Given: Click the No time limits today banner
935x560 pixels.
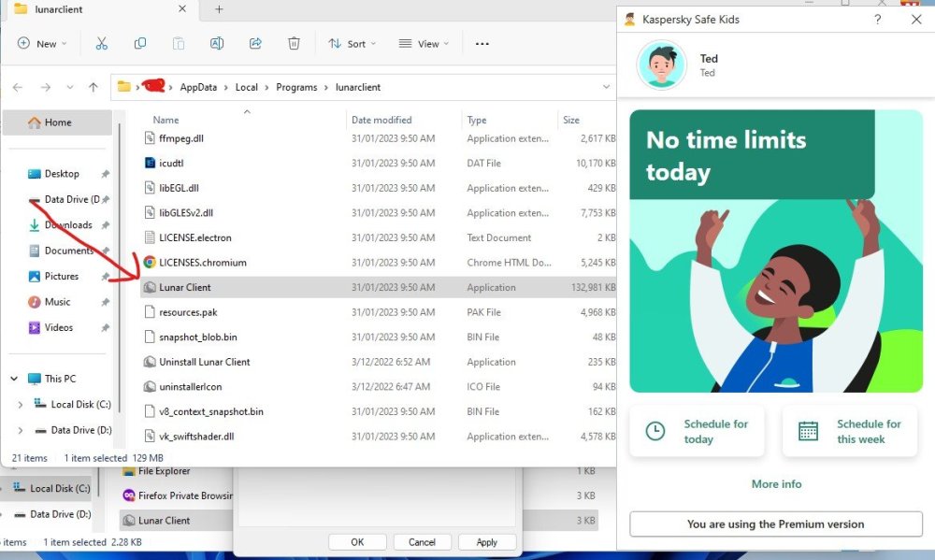Looking at the screenshot, I should pos(752,154).
